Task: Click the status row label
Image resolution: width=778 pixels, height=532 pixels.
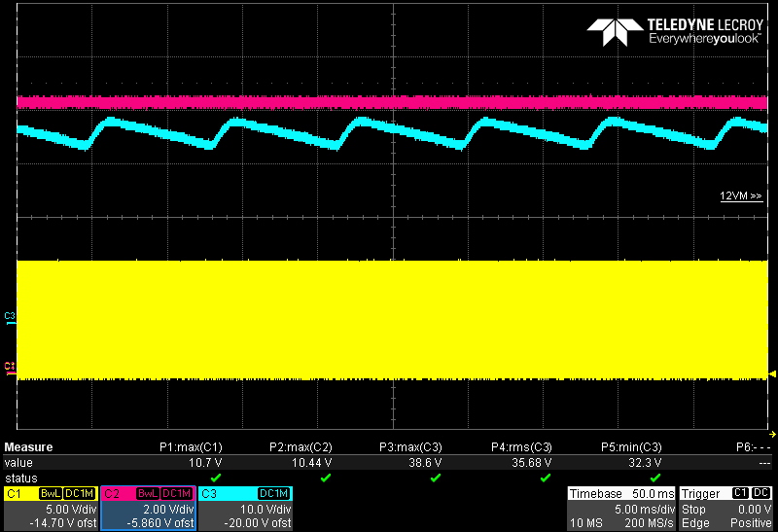Action: pyautogui.click(x=20, y=479)
